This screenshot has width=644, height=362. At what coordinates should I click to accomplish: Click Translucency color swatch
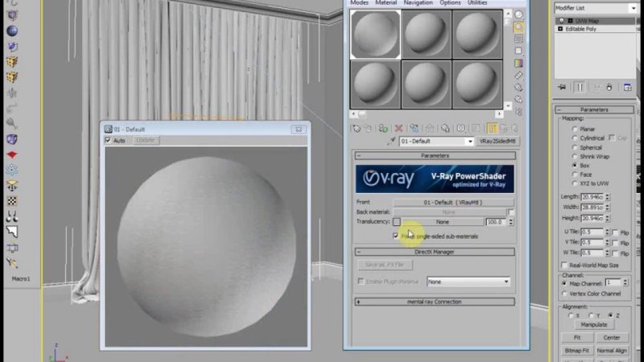[396, 222]
